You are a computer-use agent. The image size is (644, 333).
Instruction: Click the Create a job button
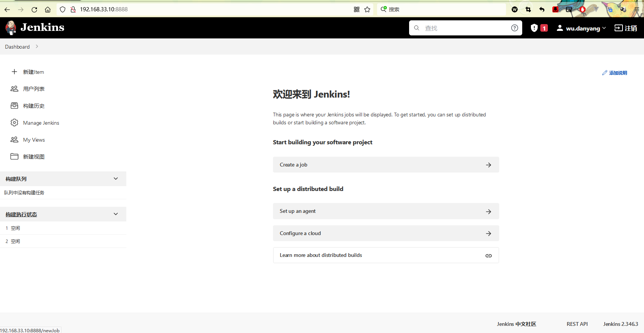385,165
